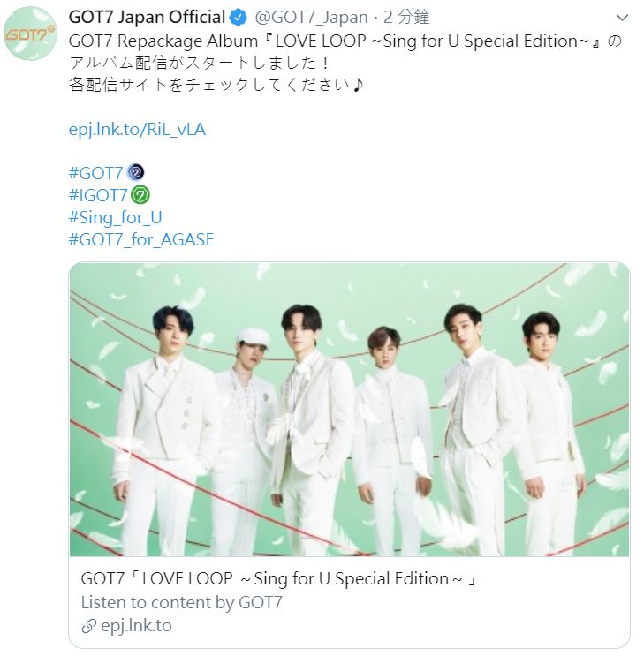Open the tweet timestamp 2 分鐘
The image size is (644, 656).
pos(406,18)
